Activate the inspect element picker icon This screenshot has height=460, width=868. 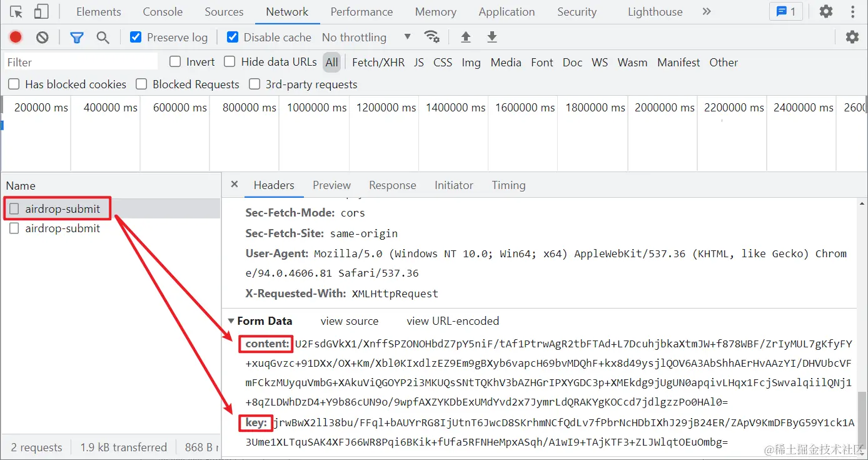16,11
